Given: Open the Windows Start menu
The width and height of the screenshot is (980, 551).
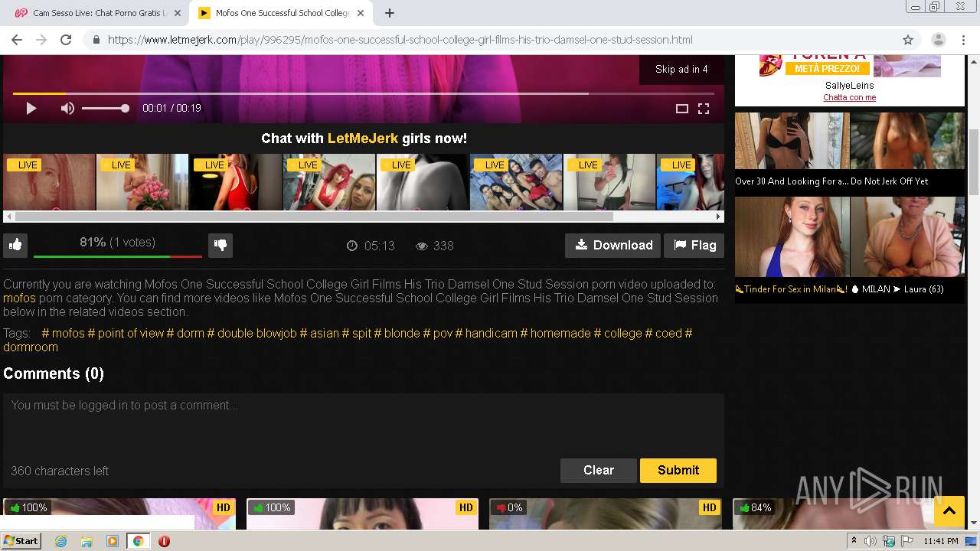Looking at the screenshot, I should click(21, 541).
